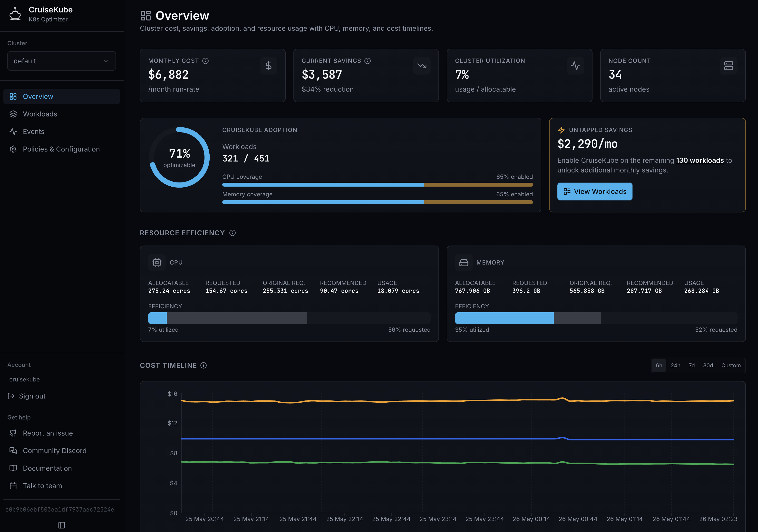Click the View Workloads button
Image resolution: width=758 pixels, height=532 pixels.
[595, 191]
